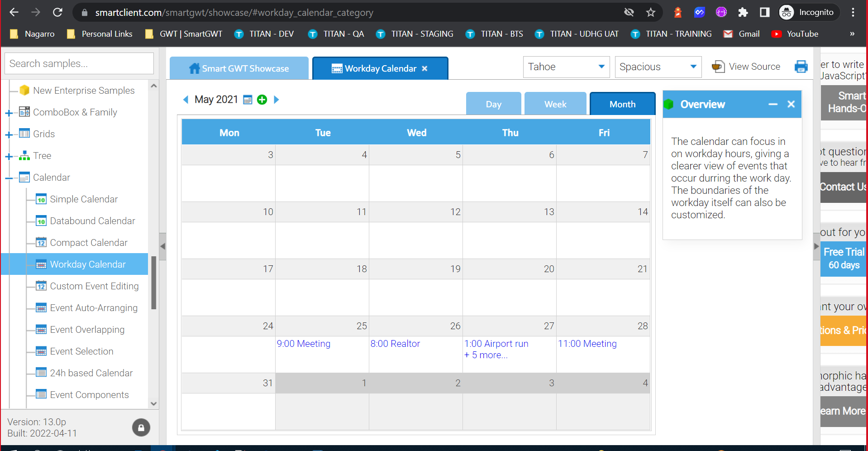Screen dimensions: 868x451
Task: Expand the ComboBox & Family tree node
Action: coord(9,113)
